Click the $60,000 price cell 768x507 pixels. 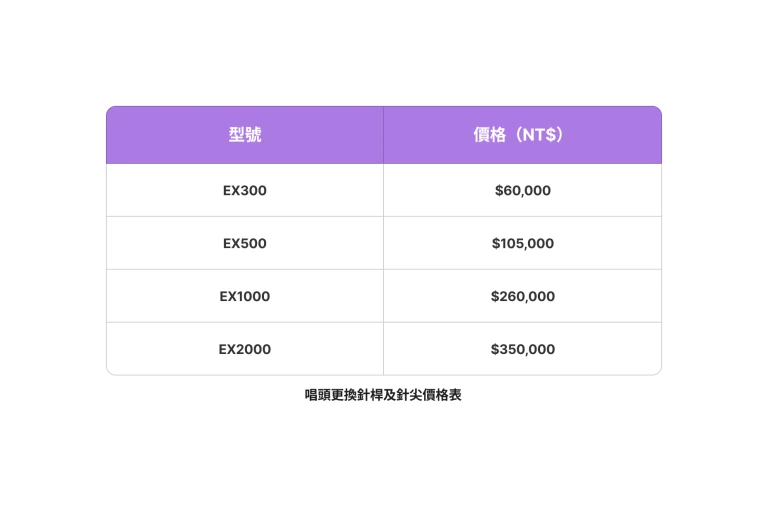[523, 190]
